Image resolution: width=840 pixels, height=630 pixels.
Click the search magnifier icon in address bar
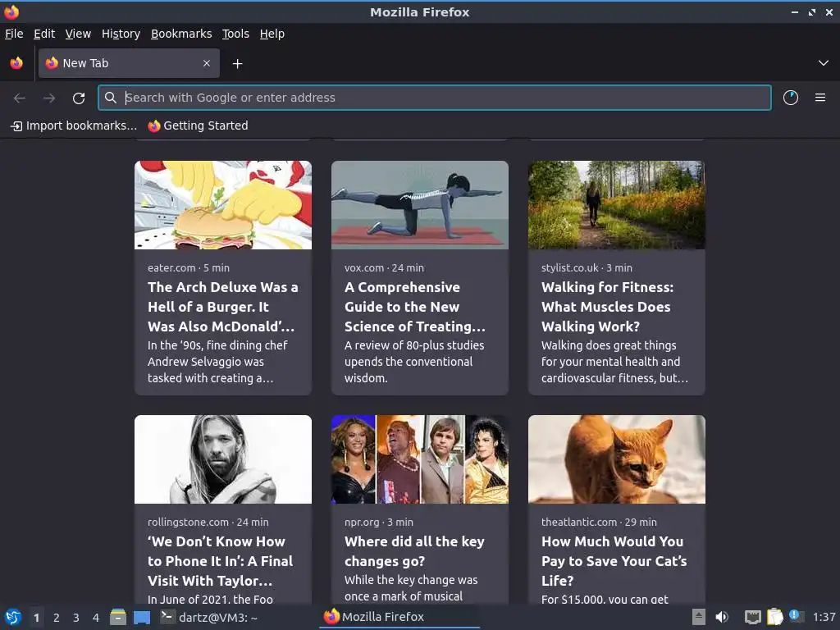pos(111,98)
